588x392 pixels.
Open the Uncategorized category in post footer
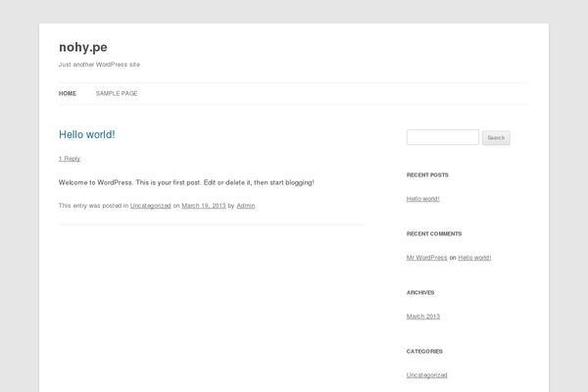(150, 206)
